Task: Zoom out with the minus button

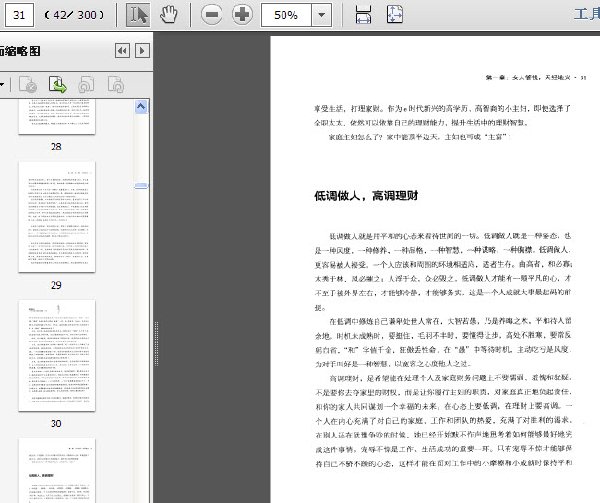Action: tap(212, 15)
